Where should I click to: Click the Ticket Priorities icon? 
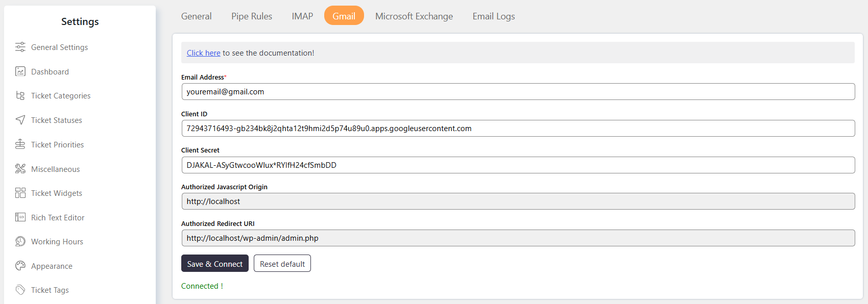[20, 144]
